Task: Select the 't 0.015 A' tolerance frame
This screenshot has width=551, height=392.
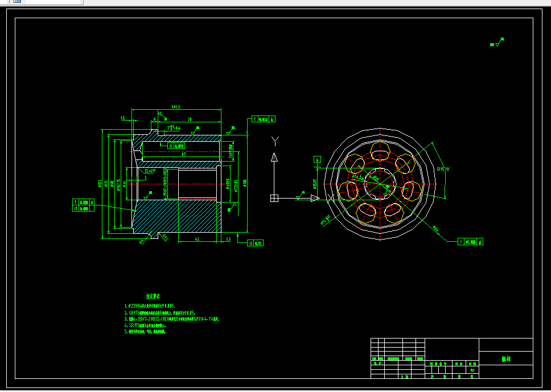Action: [x=264, y=119]
